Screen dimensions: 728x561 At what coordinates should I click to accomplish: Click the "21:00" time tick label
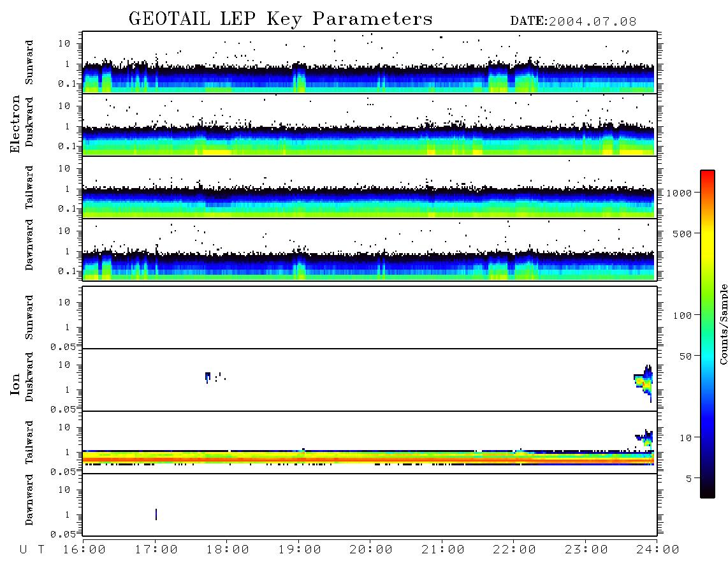point(443,550)
